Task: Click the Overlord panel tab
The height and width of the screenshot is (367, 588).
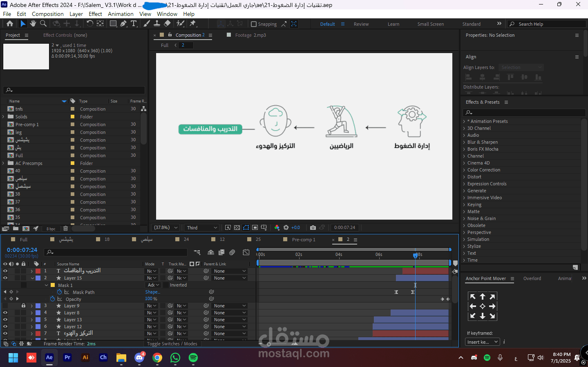Action: point(532,278)
